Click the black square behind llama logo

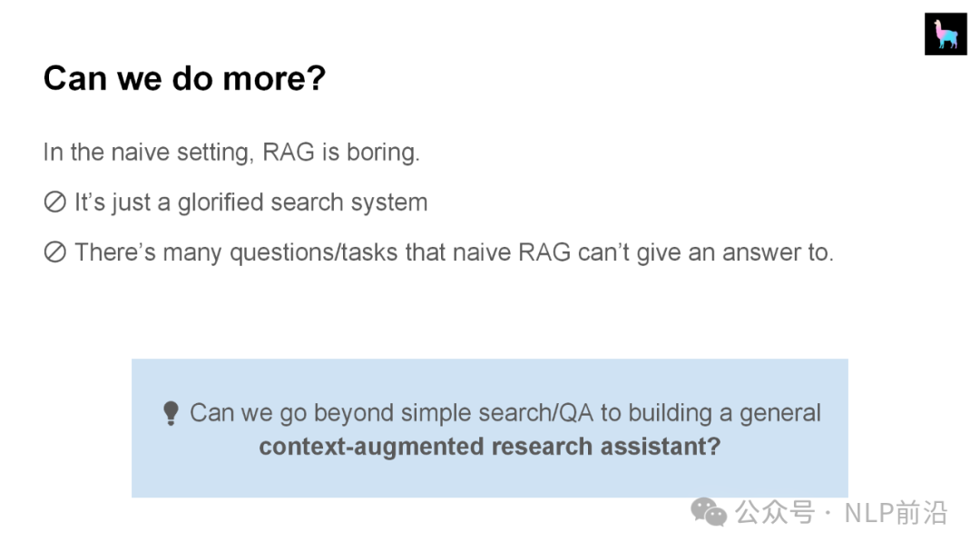(946, 34)
